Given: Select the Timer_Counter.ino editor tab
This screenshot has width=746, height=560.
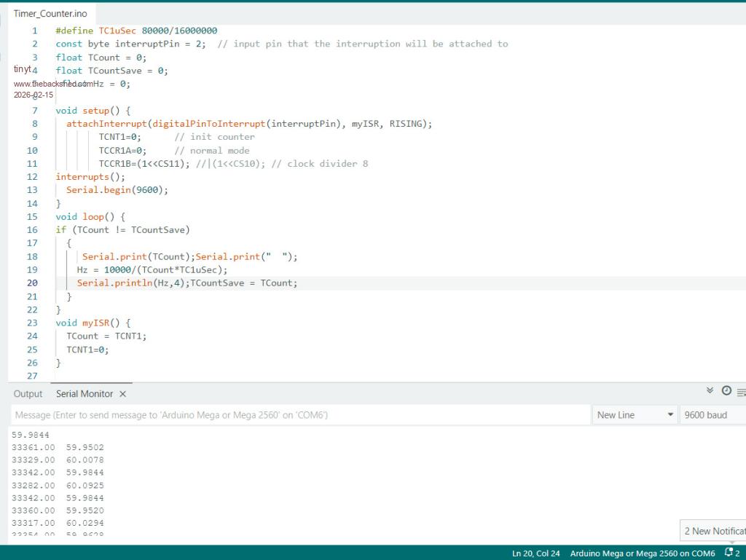Looking at the screenshot, I should 50,14.
